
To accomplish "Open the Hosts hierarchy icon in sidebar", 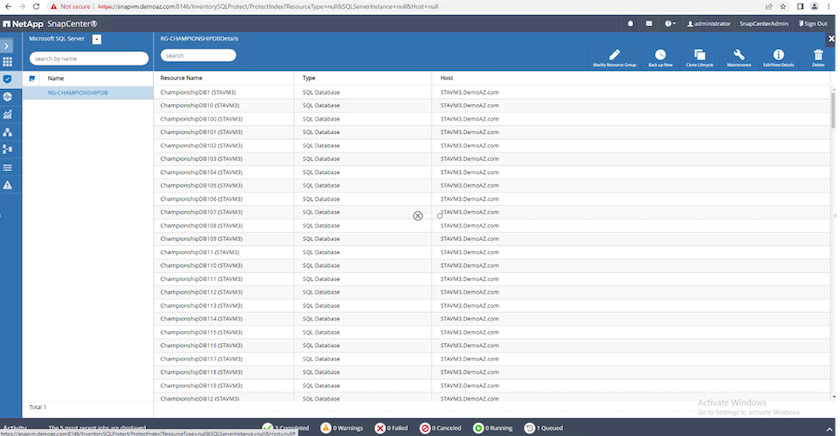I will click(x=8, y=132).
